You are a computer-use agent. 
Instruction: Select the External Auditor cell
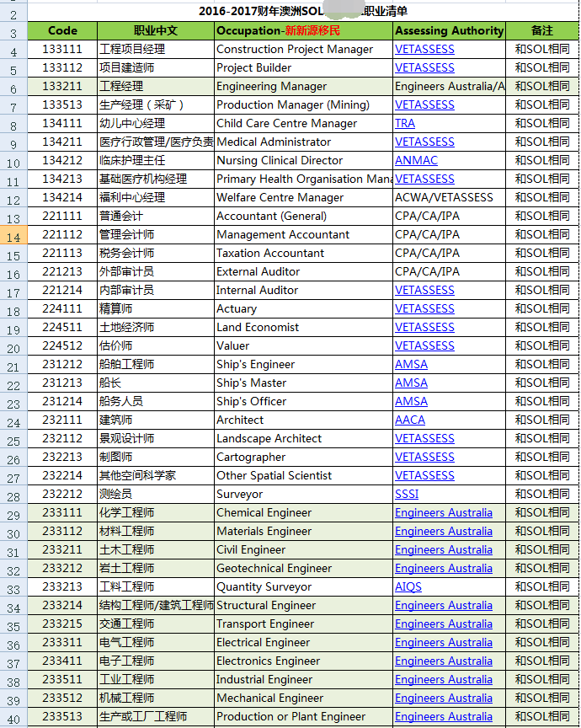click(303, 272)
